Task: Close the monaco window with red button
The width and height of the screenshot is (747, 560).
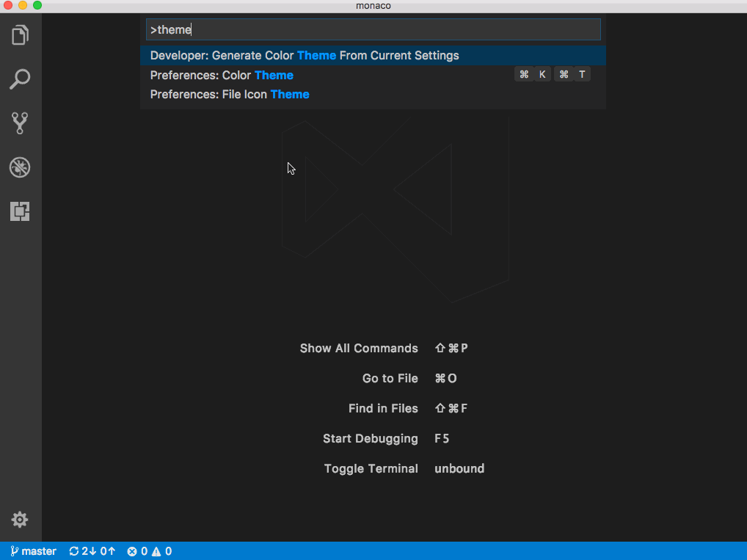Action: pyautogui.click(x=8, y=5)
